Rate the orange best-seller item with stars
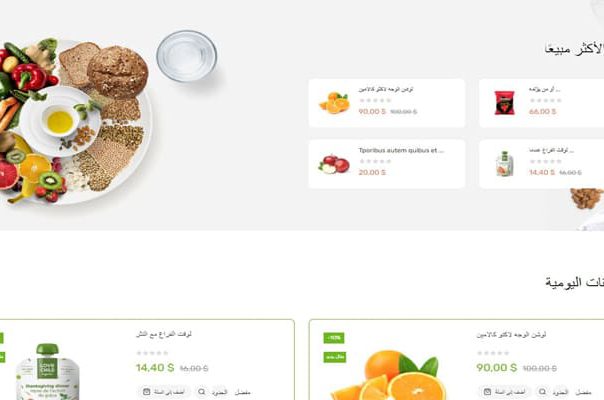This screenshot has width=604, height=400. point(375,101)
